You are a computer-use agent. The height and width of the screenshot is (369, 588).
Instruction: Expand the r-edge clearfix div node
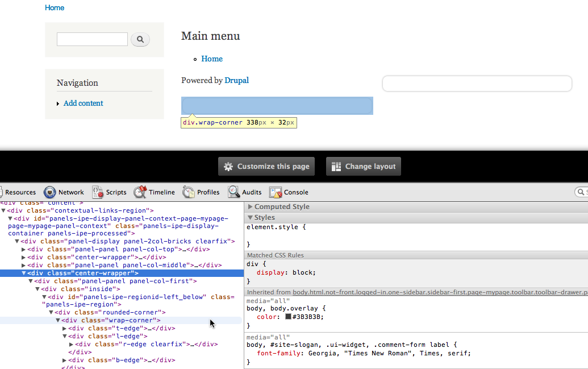[x=71, y=344]
